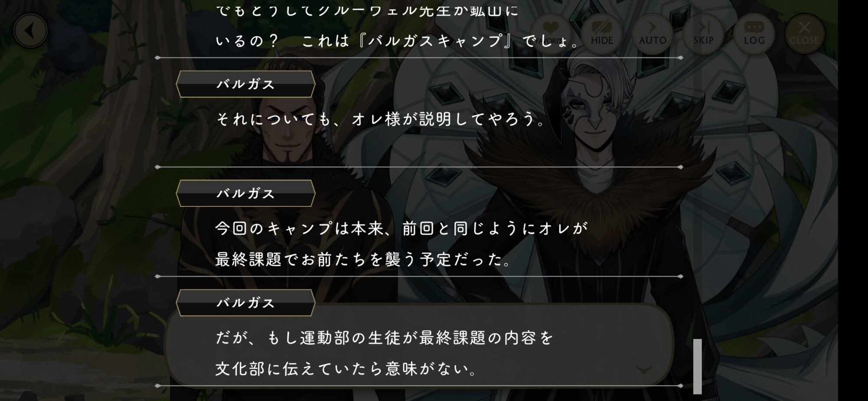Select third バルガス name label
868x401 pixels.
(x=246, y=303)
